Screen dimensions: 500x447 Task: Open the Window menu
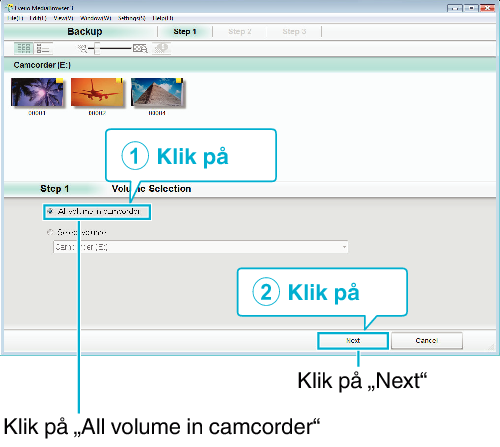[x=96, y=18]
